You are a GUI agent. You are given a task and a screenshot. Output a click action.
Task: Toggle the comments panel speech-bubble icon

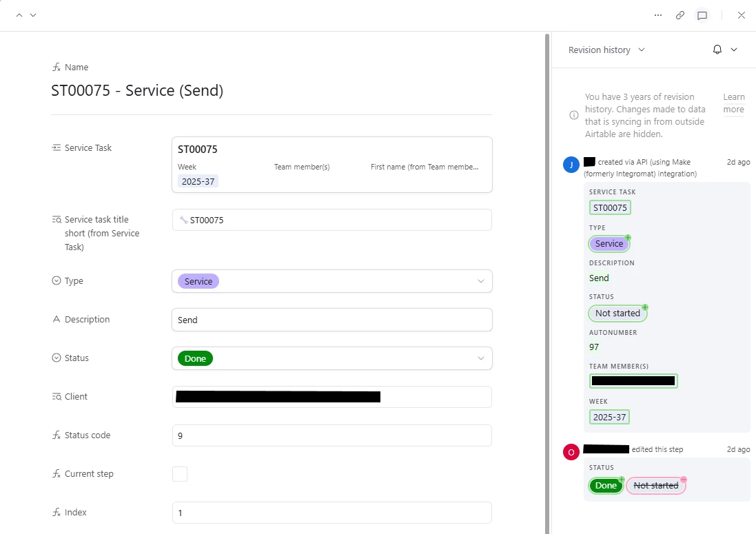702,15
